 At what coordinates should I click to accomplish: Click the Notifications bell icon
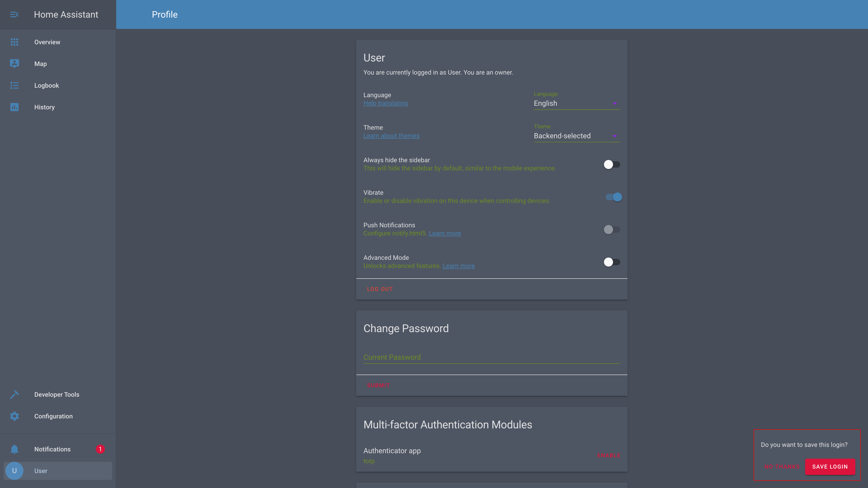14,449
